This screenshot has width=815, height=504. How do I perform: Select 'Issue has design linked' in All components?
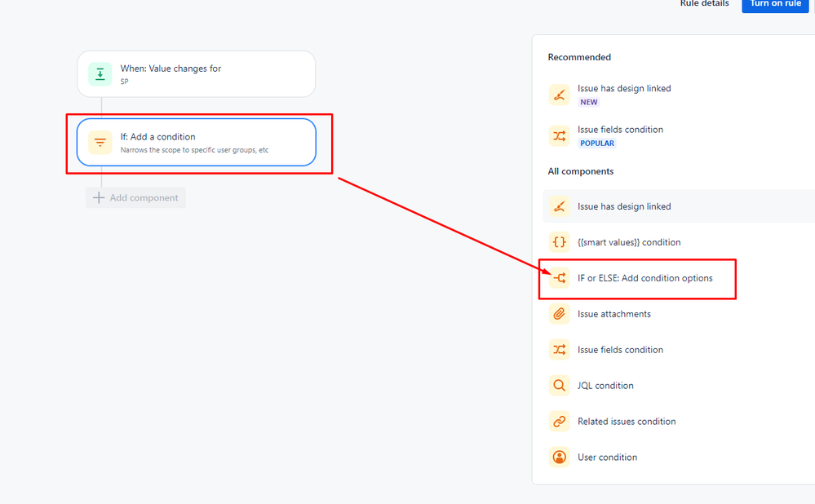pyautogui.click(x=678, y=206)
